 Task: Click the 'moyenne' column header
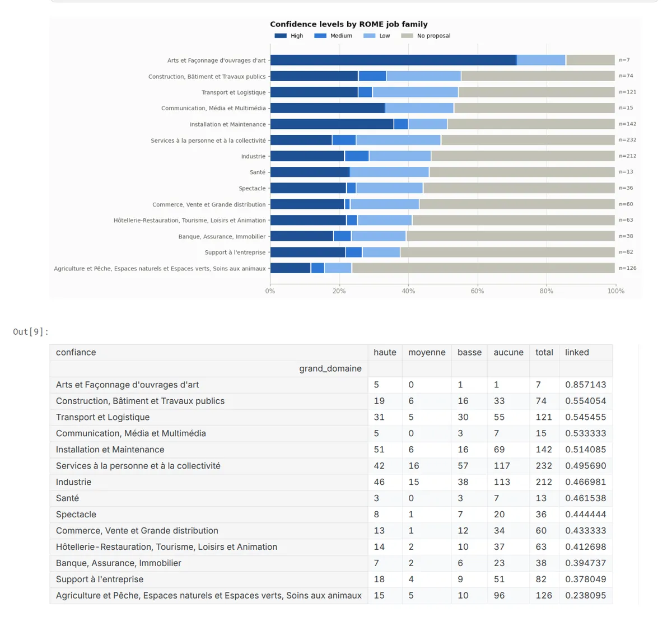click(427, 352)
